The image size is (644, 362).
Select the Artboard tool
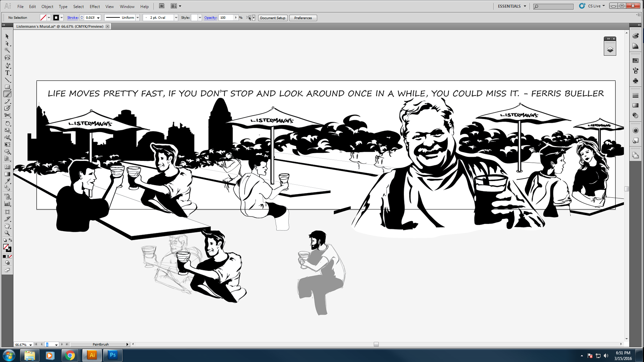tap(7, 212)
